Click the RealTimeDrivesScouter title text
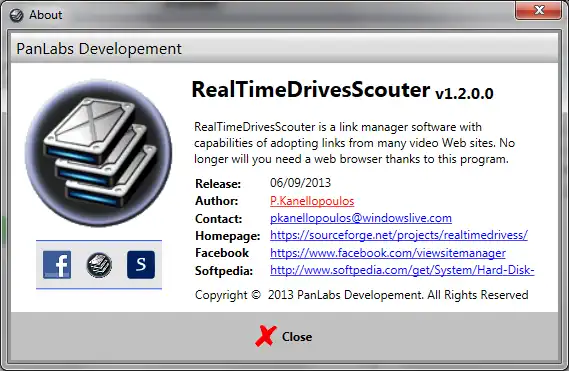 (311, 89)
